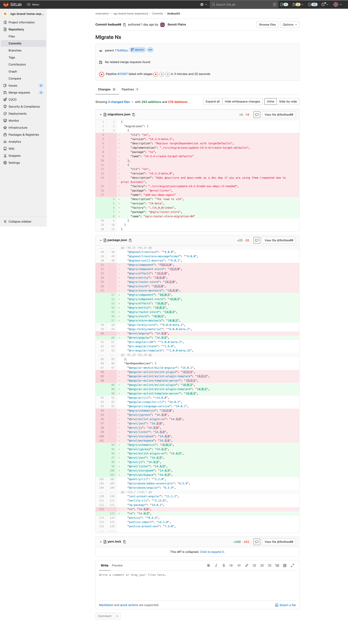Copy the migrations.json file path
The image size is (348, 644).
point(134,115)
